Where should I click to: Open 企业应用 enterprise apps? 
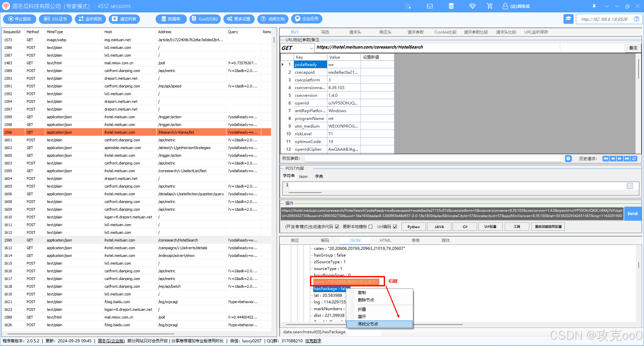tap(307, 19)
